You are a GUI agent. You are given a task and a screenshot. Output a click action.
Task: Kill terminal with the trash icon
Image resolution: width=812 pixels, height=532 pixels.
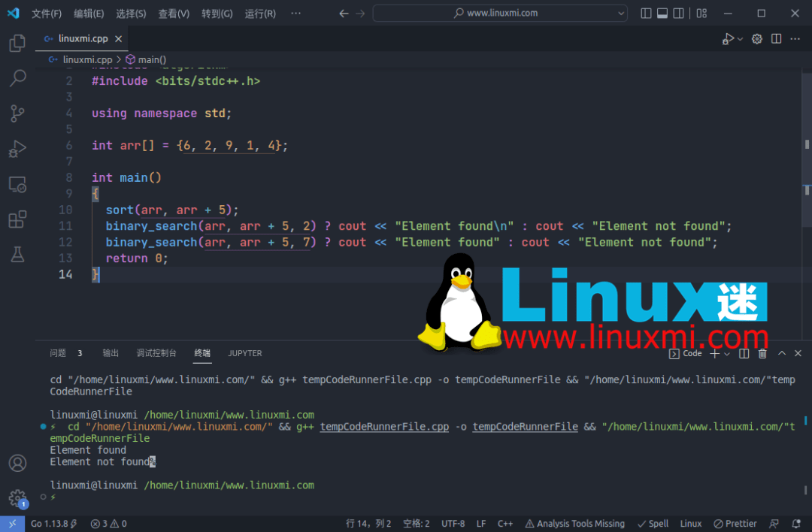[x=763, y=353]
